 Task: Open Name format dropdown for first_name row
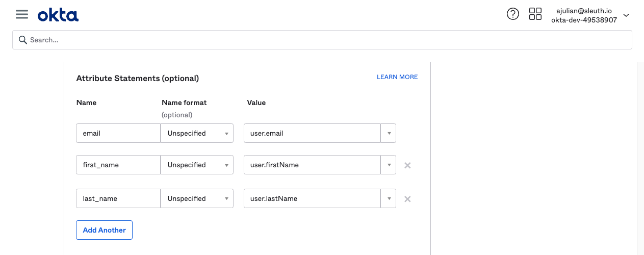tap(197, 165)
